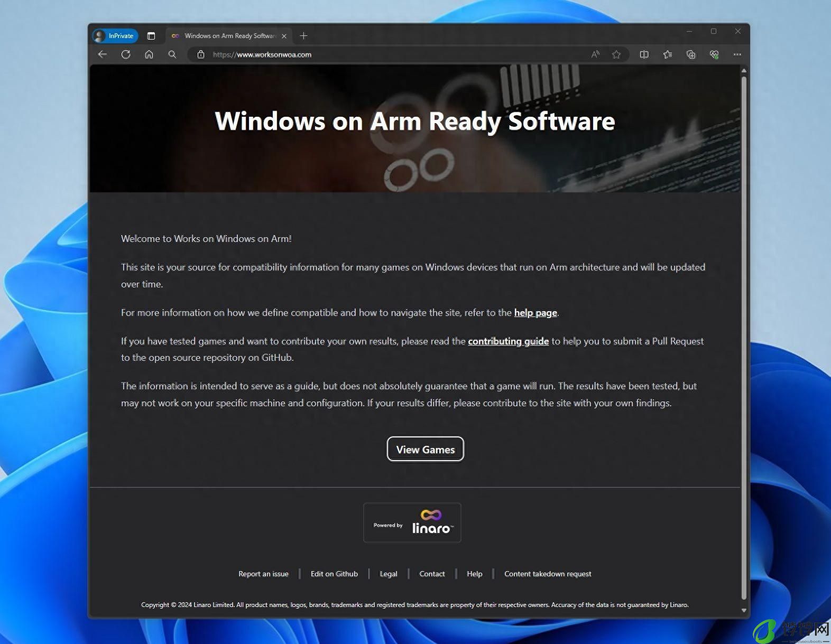The height and width of the screenshot is (644, 831).
Task: Open the browser home page icon
Action: click(149, 54)
